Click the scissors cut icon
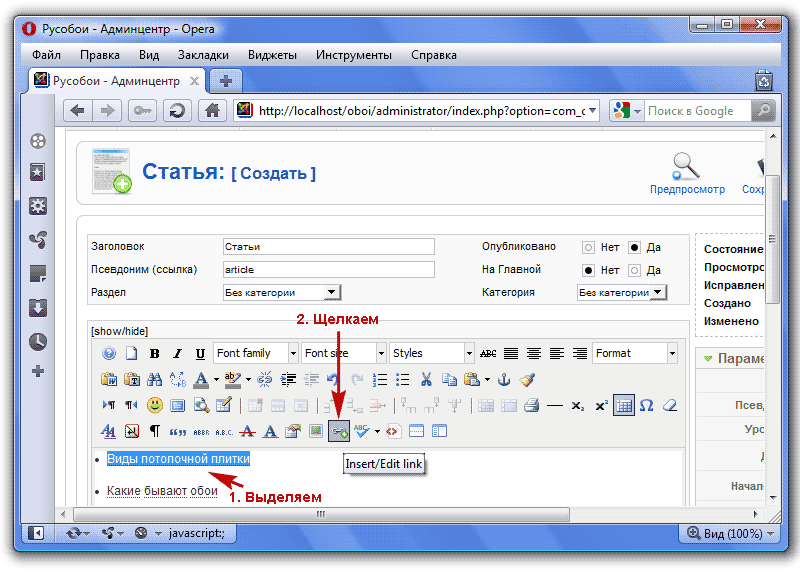This screenshot has width=800, height=572. coord(426,380)
